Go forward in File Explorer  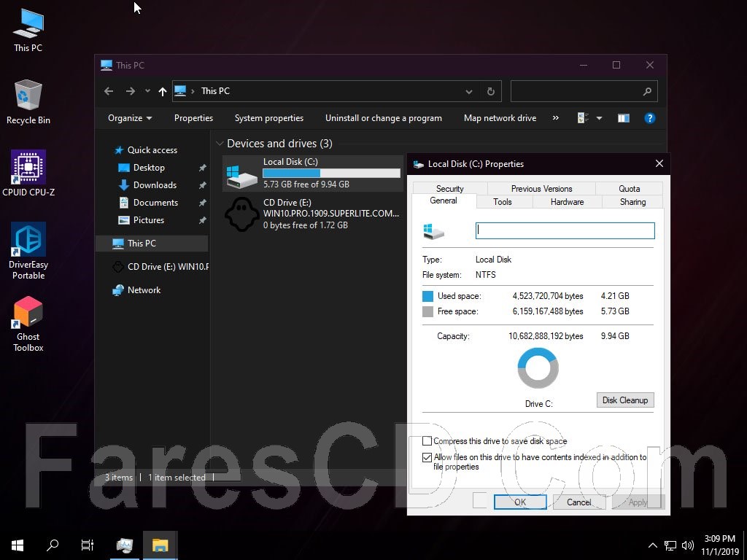coord(130,91)
